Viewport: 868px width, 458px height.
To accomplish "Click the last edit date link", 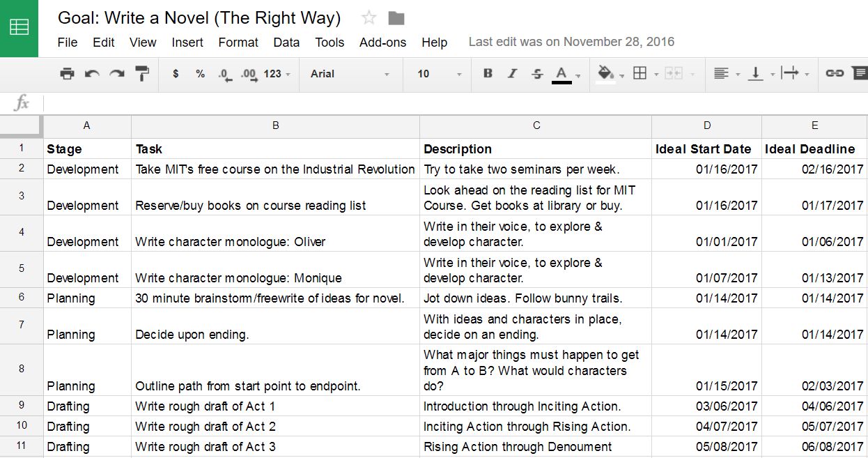I will 571,42.
